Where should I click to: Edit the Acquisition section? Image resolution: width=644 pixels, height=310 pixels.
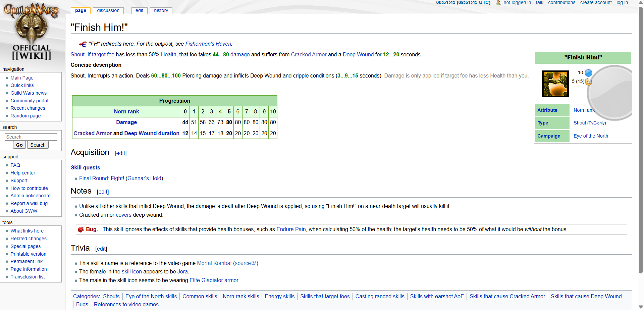coord(120,153)
